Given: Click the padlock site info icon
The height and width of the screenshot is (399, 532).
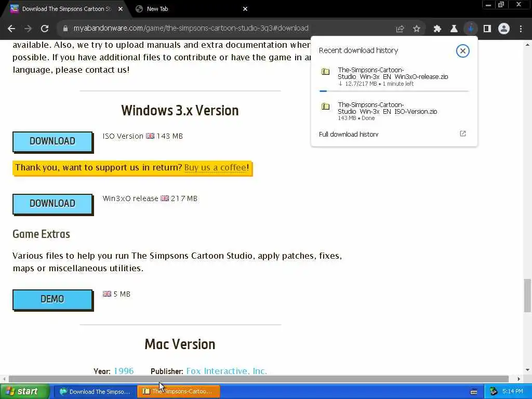Looking at the screenshot, I should (65, 29).
